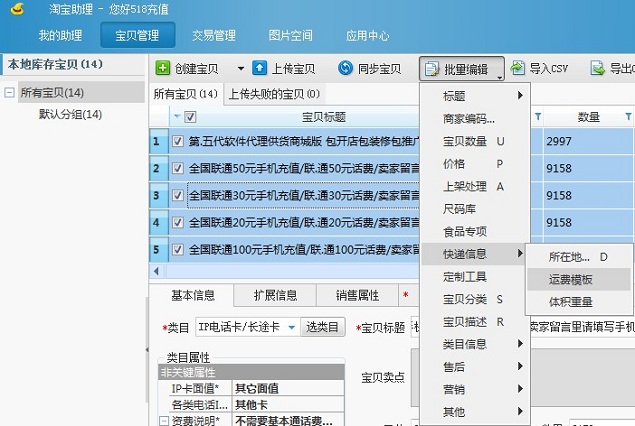635x426 pixels.
Task: Uncheck the checkbox for row 1 五代软件 item
Action: coord(178,141)
